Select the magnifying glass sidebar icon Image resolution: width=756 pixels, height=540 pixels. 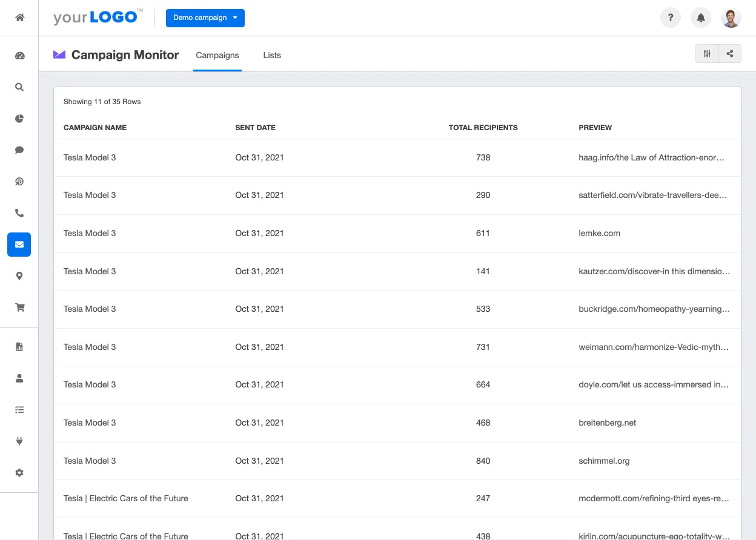[19, 87]
